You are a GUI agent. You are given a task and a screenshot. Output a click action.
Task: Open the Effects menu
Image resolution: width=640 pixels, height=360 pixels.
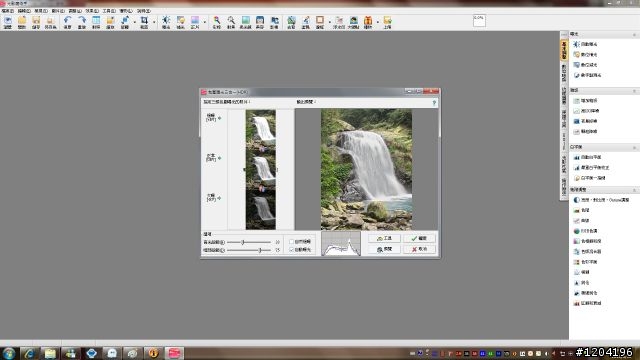point(92,11)
